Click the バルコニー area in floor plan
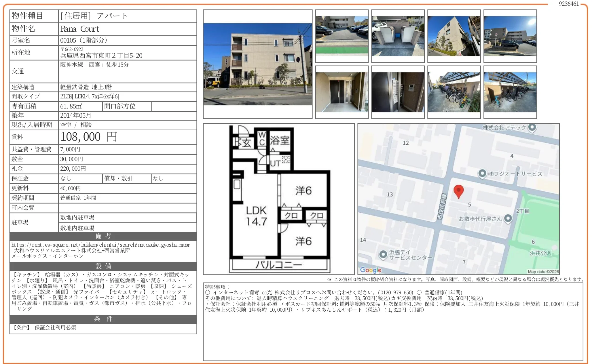Screen dimensions: 592x364 click(x=279, y=264)
